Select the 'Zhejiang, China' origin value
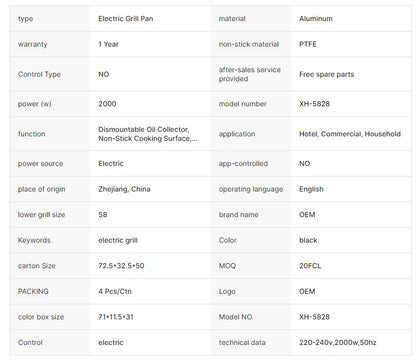This screenshot has height=364, width=416. (124, 189)
